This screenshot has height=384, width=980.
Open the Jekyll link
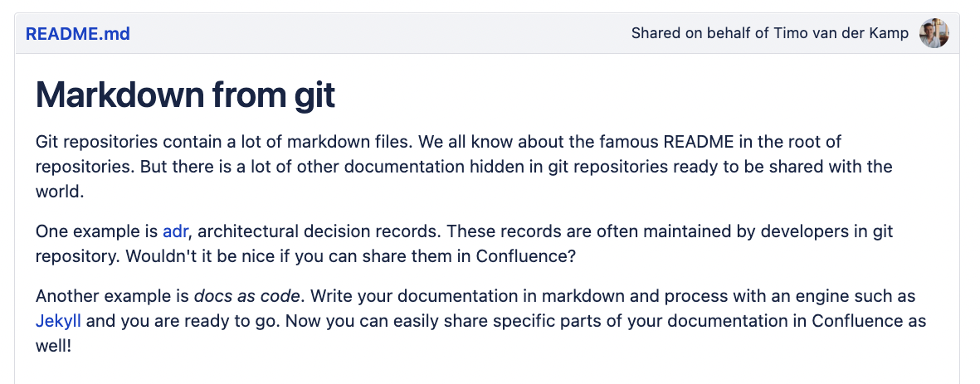[58, 321]
